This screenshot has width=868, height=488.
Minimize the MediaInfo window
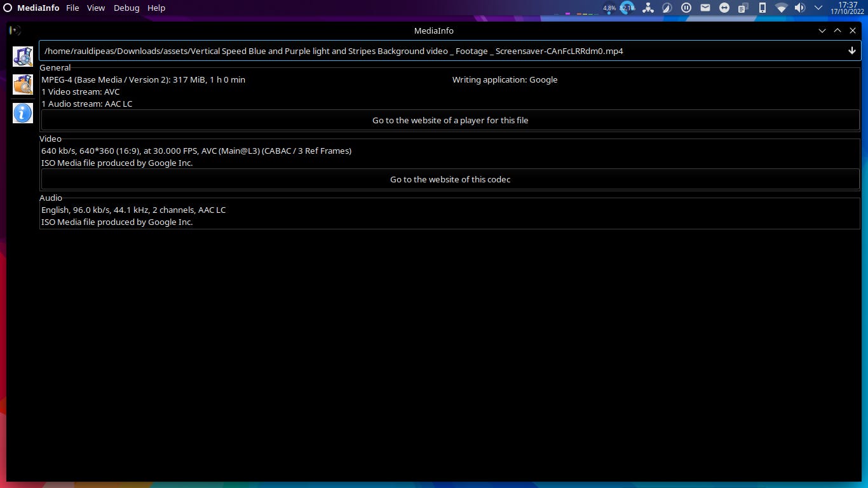[822, 30]
